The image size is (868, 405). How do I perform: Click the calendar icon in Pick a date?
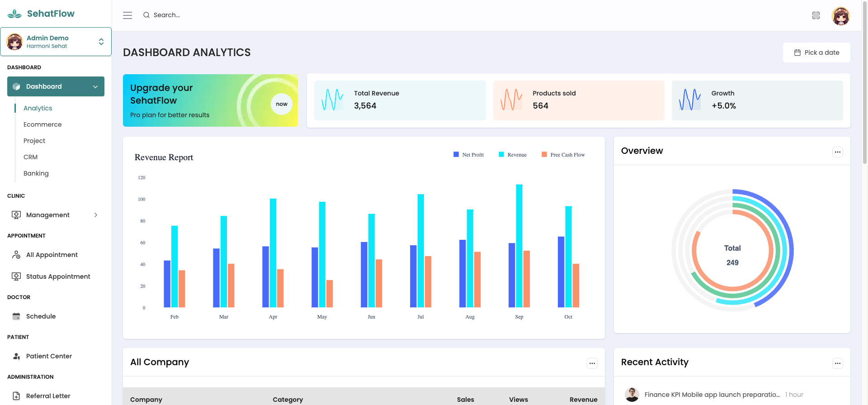pos(797,52)
